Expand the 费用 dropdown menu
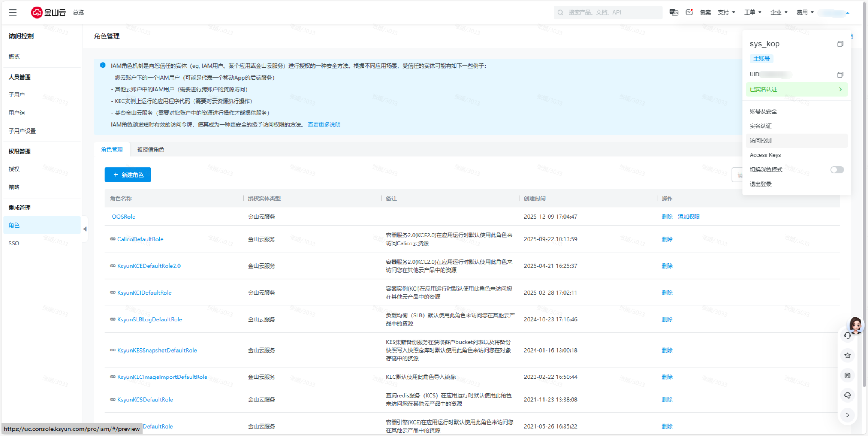This screenshot has height=436, width=868. click(805, 13)
